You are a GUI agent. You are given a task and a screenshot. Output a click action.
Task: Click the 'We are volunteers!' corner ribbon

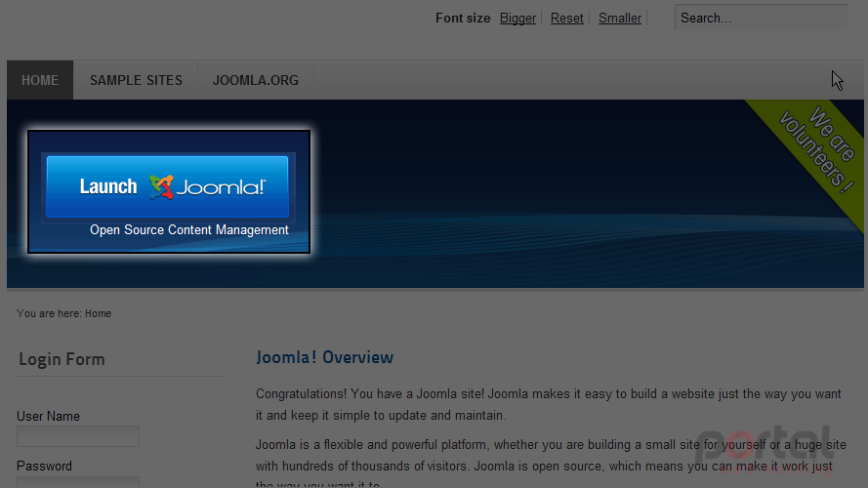818,151
